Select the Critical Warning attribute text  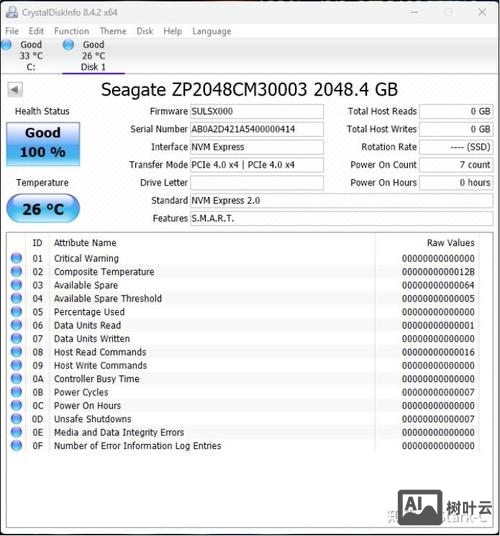[x=86, y=258]
